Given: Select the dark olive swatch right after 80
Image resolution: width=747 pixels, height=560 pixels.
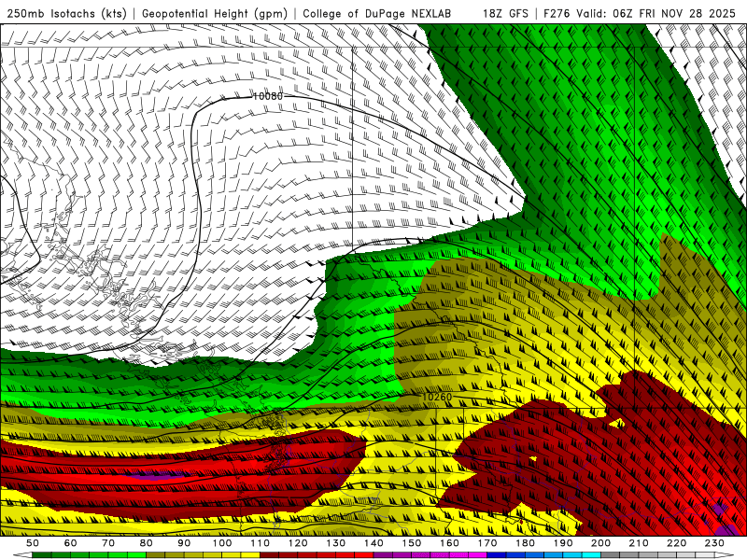Looking at the screenshot, I should point(156,554).
